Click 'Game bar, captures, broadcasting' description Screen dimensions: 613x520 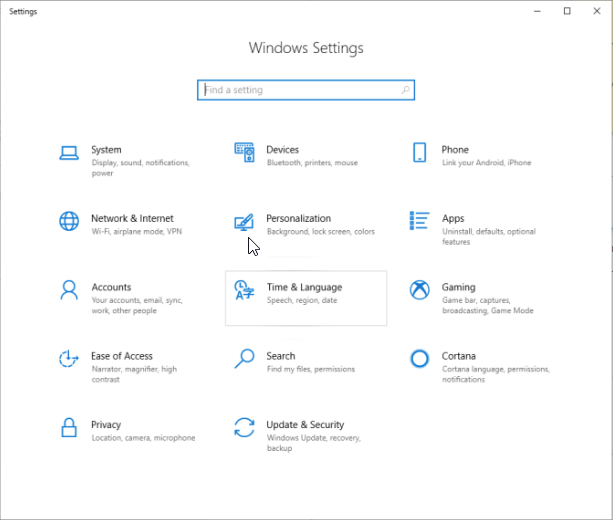pos(488,305)
